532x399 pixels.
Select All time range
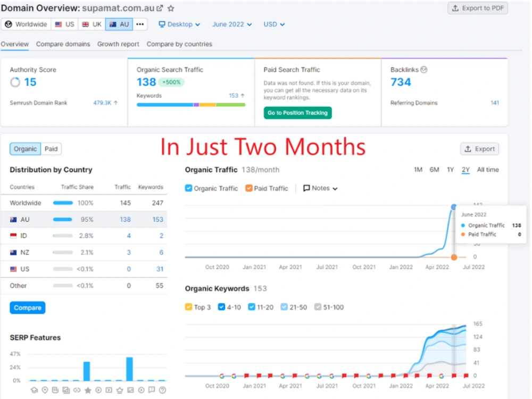488,170
